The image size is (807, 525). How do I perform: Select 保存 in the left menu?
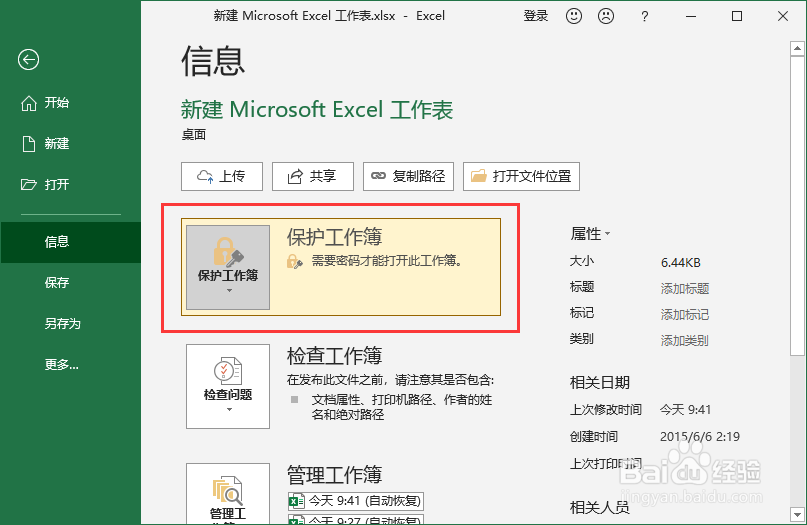pyautogui.click(x=71, y=283)
